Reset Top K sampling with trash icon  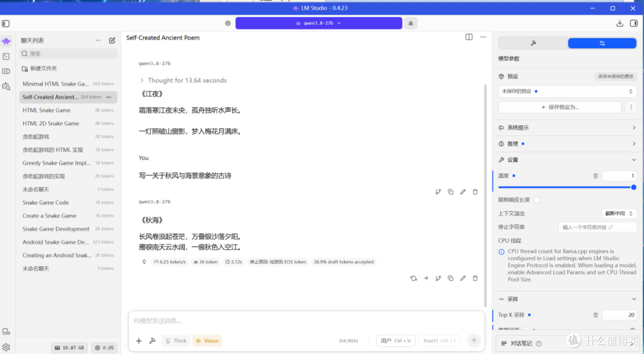point(596,315)
